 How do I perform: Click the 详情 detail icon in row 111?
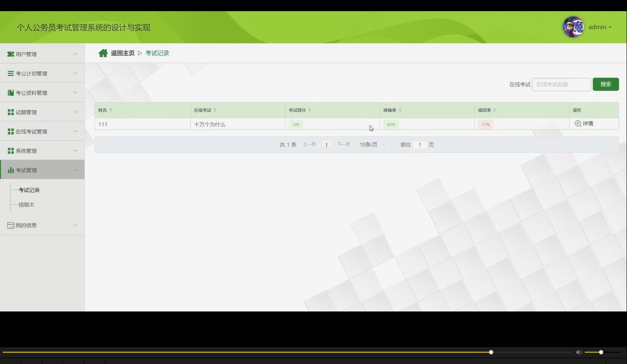pyautogui.click(x=578, y=124)
